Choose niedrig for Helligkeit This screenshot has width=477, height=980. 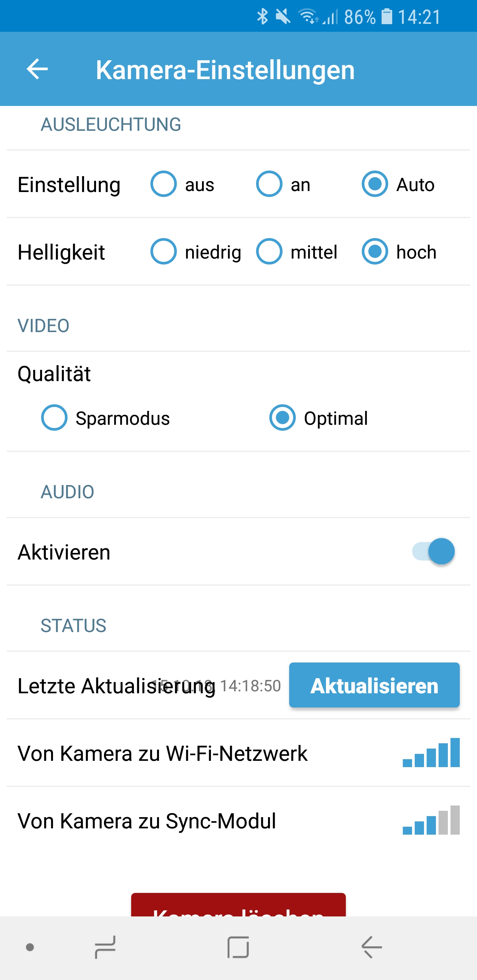pyautogui.click(x=164, y=252)
